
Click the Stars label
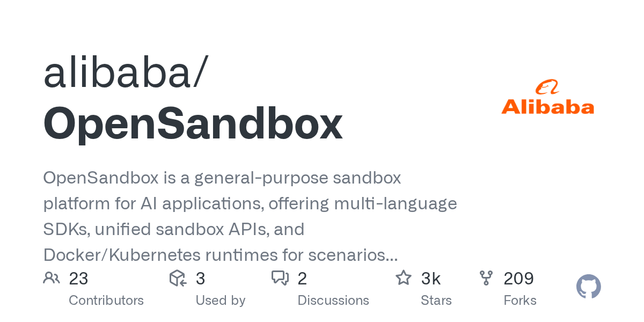tap(436, 300)
